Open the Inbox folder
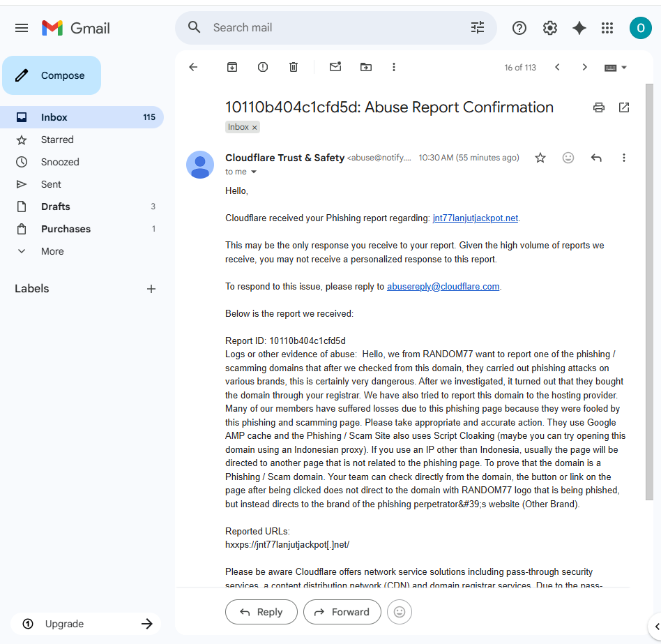The width and height of the screenshot is (661, 644). pyautogui.click(x=82, y=117)
